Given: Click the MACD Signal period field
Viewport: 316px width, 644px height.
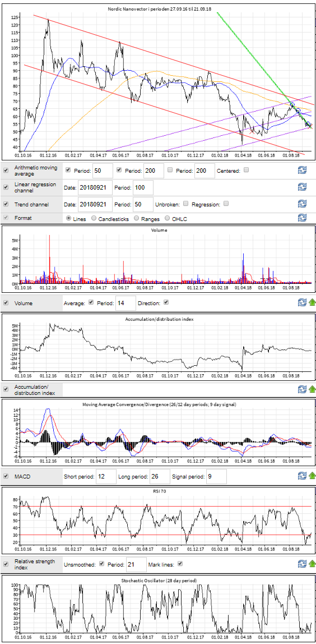Looking at the screenshot, I should point(216,477).
